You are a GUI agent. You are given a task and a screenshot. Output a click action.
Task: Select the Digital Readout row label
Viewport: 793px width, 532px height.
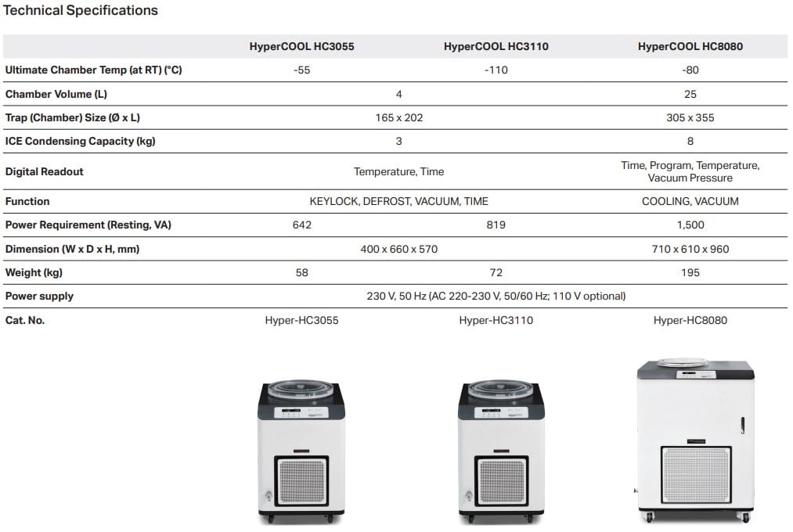44,171
